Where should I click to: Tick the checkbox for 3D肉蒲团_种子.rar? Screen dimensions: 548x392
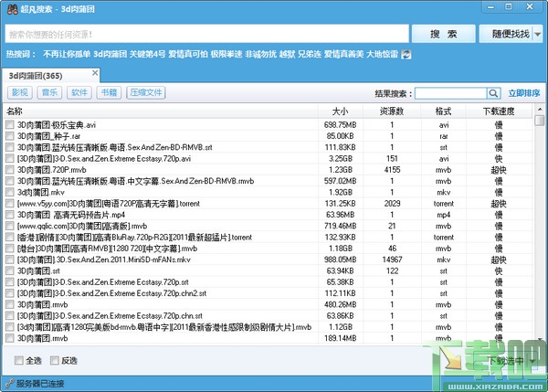click(10, 135)
